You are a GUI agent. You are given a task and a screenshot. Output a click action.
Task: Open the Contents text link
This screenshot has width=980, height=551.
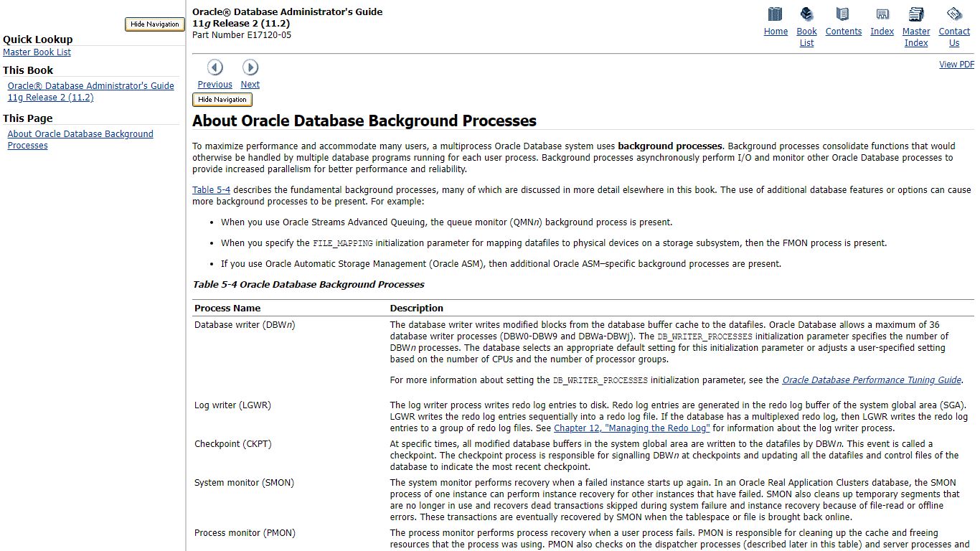843,32
